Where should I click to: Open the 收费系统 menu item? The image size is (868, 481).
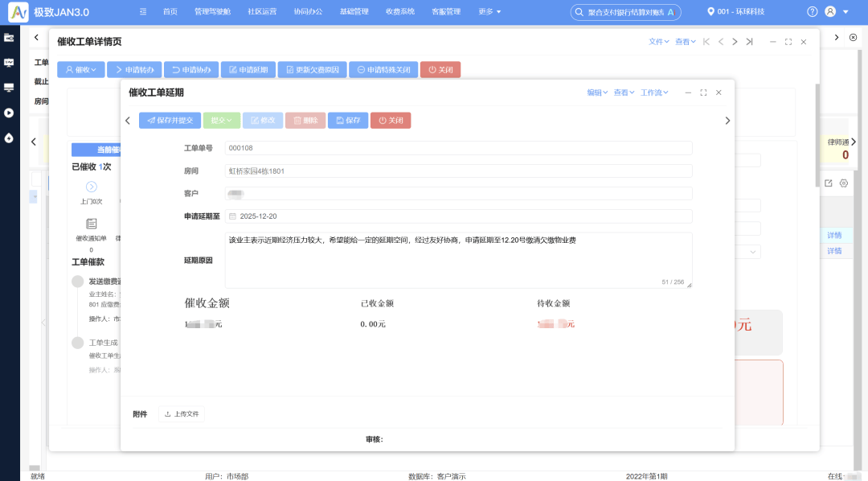(399, 11)
